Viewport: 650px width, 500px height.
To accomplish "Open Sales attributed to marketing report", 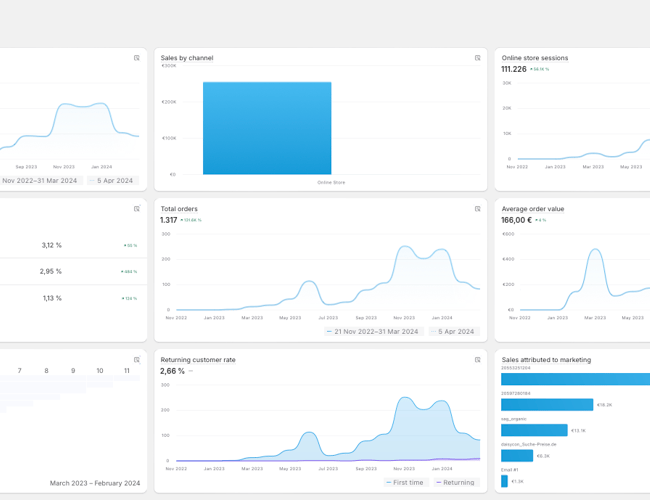I will 546,360.
